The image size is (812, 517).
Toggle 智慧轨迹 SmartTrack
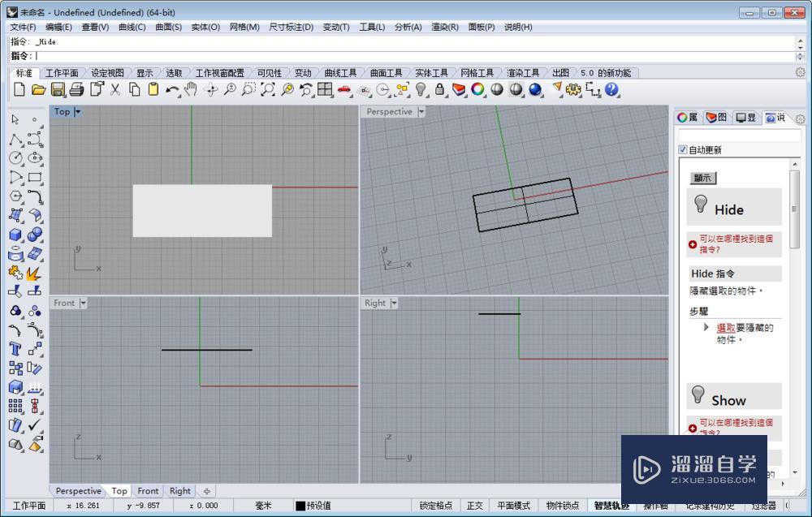point(611,506)
